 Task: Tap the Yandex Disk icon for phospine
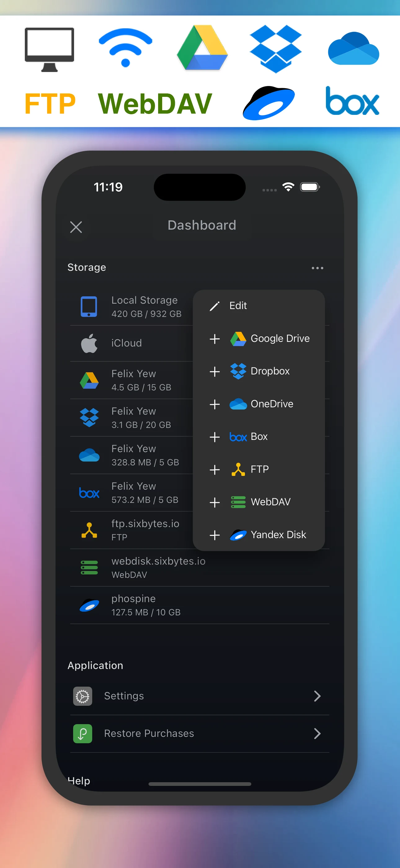[x=89, y=605]
